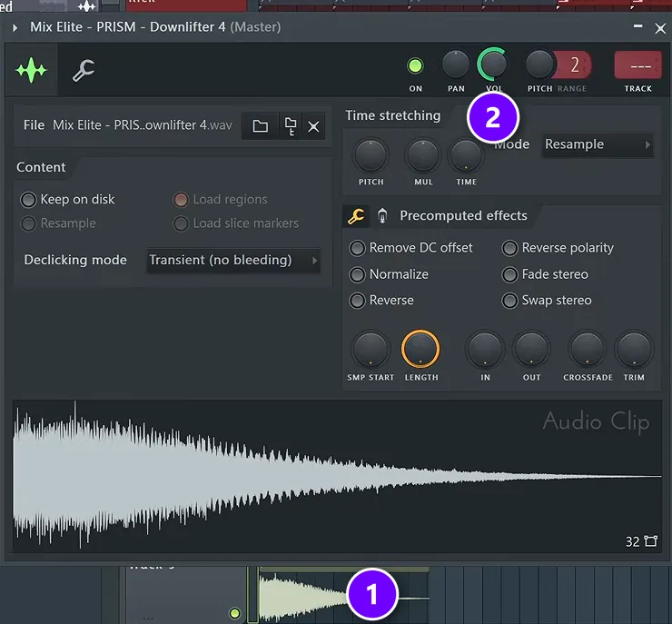Adjust the MUL time multiplier knob
Image resolution: width=672 pixels, height=624 pixels.
[423, 155]
